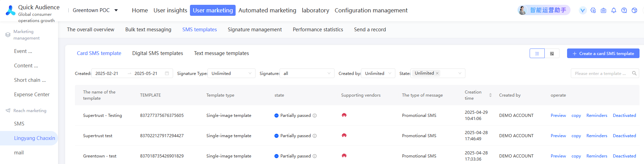Image resolution: width=644 pixels, height=164 pixels.
Task: Open the 智能运营助手 assistant banner
Action: [544, 10]
